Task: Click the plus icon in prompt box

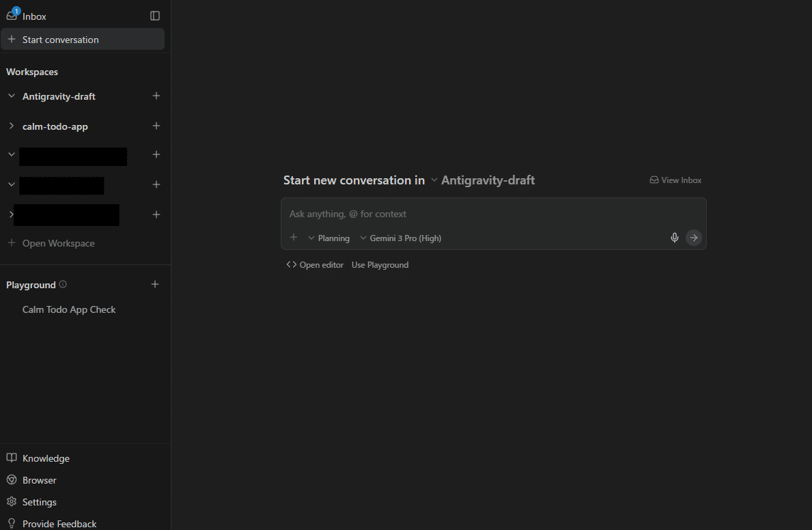Action: pyautogui.click(x=294, y=238)
